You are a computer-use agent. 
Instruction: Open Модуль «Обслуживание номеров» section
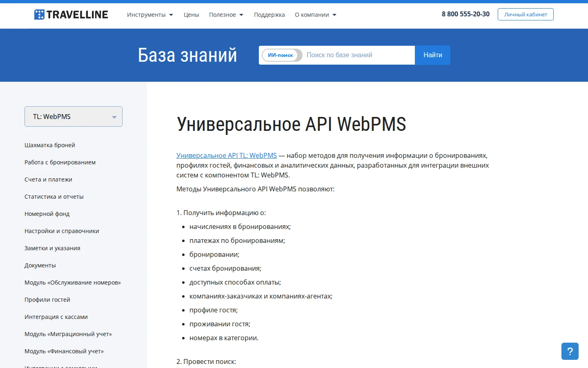(73, 283)
